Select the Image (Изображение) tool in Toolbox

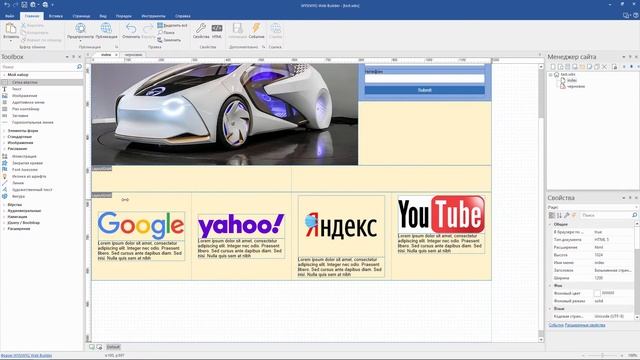pos(24,96)
